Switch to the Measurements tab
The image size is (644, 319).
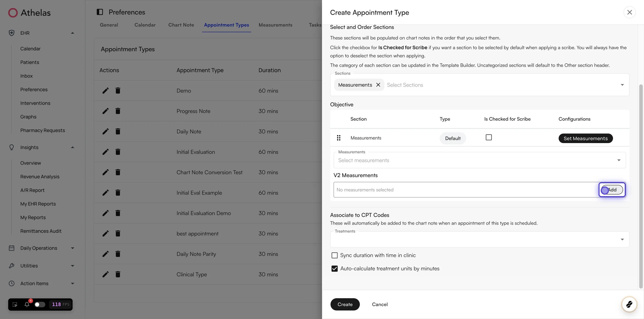275,25
